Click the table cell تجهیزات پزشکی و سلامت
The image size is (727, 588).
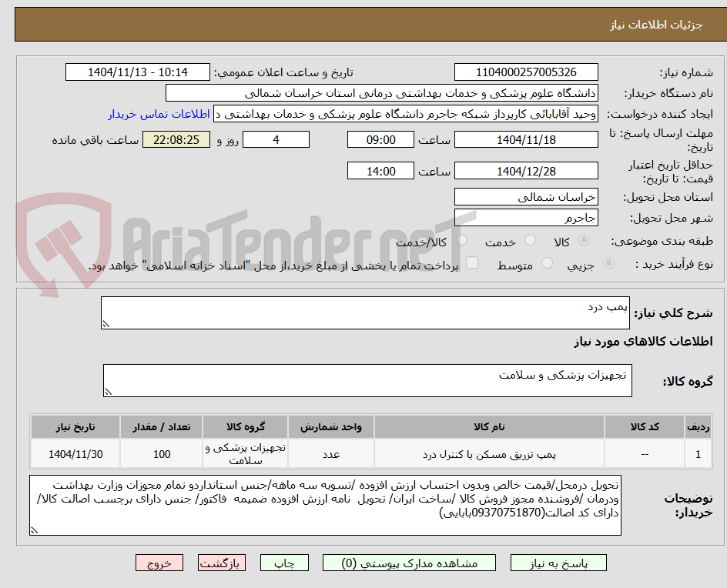245,454
